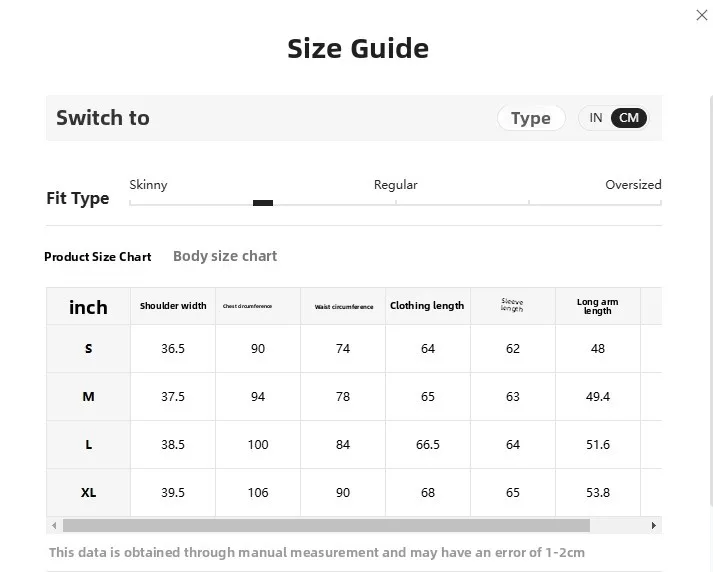Screen dimensions: 713x572
Task: Select the S size row header
Action: pos(88,349)
